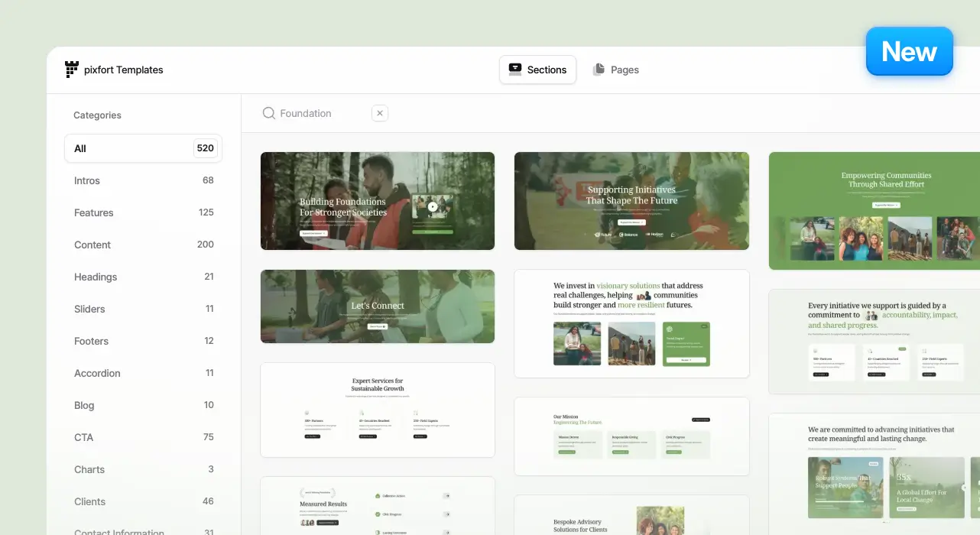980x535 pixels.
Task: Open the Let's Connect template
Action: click(378, 306)
